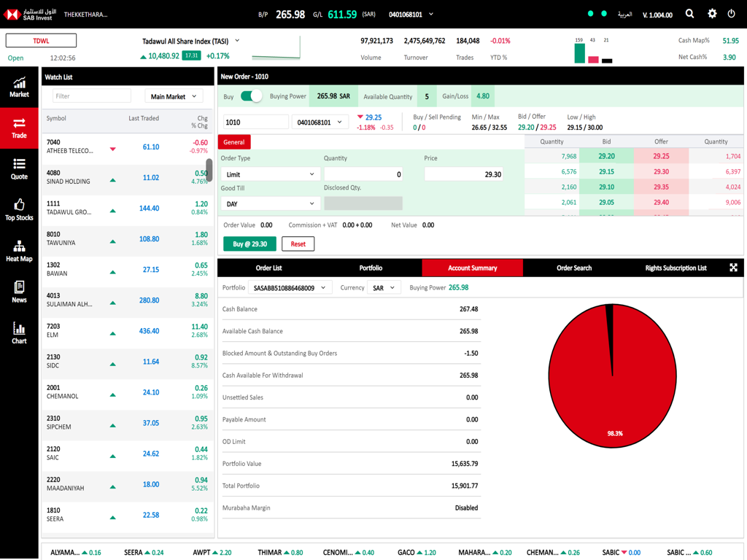Screen dimensions: 747x560
Task: Select the Trade icon in the sidebar
Action: point(18,127)
